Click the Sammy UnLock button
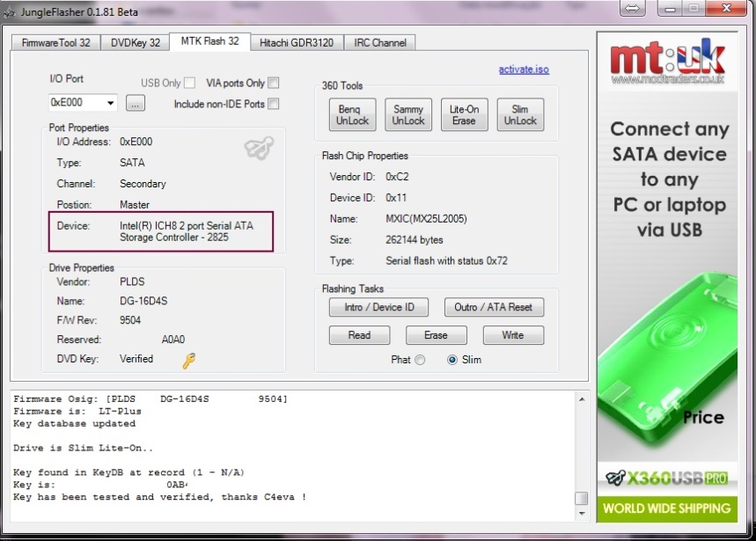Viewport: 756px width, 541px height. point(408,114)
